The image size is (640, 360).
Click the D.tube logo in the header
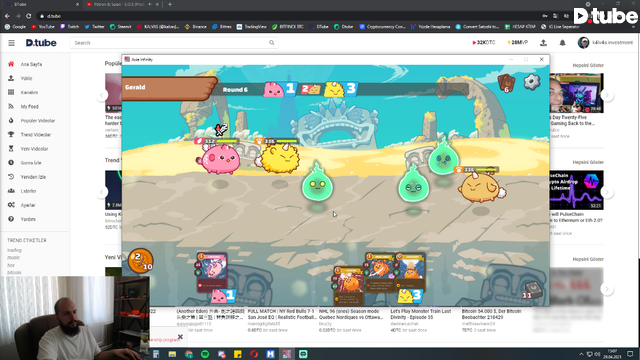click(x=41, y=43)
